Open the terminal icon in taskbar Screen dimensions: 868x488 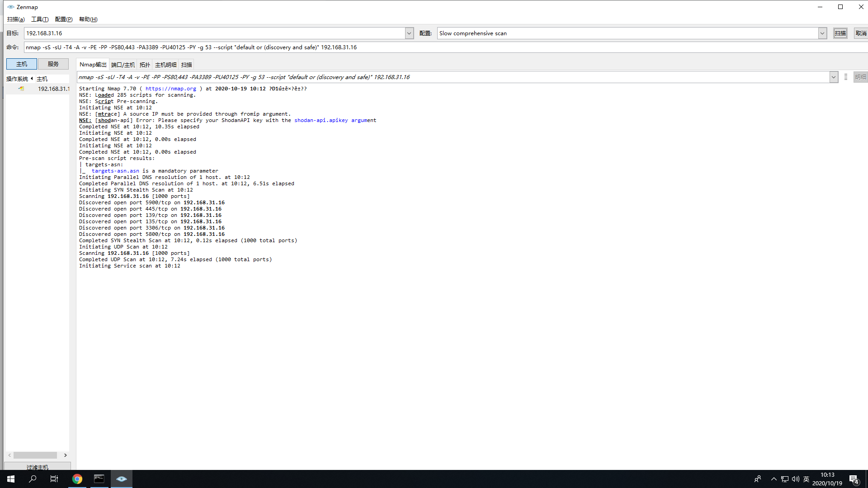pyautogui.click(x=99, y=479)
